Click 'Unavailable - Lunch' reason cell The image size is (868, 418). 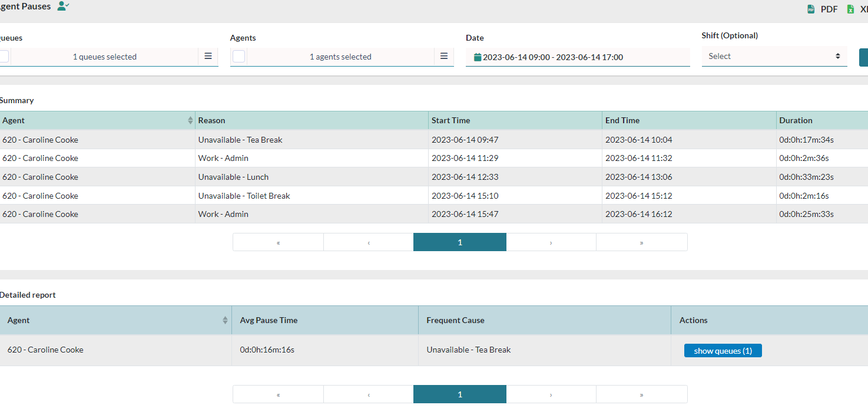pyautogui.click(x=312, y=177)
